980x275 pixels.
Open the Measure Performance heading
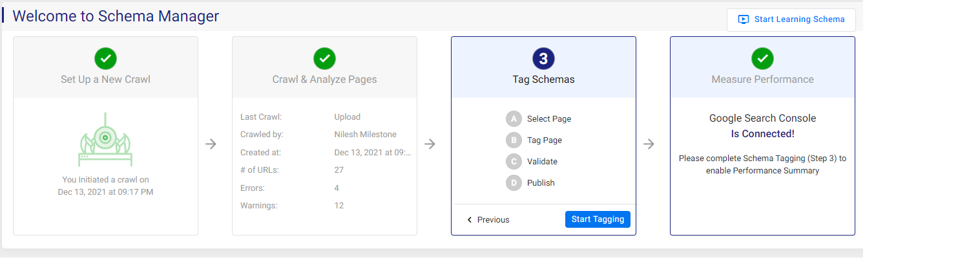[x=762, y=80]
